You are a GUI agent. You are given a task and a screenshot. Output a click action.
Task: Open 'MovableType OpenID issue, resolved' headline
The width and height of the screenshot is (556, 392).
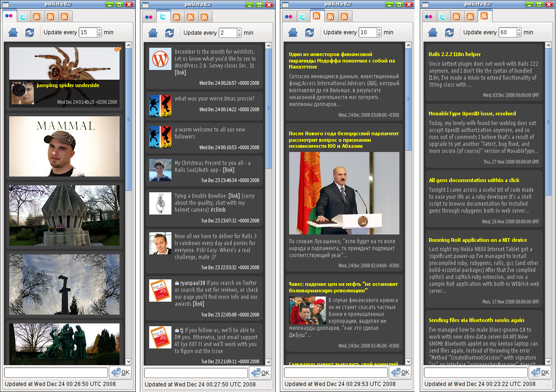tap(472, 114)
